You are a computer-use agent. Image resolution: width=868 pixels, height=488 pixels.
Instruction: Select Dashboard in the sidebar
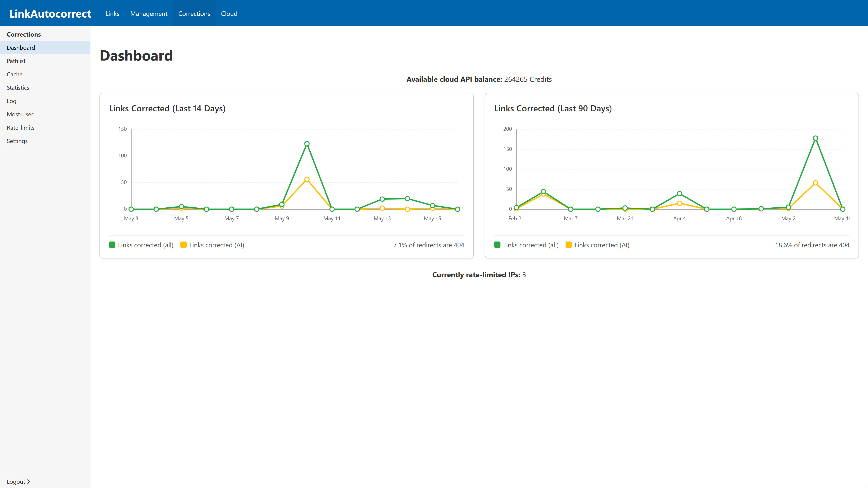(45, 47)
